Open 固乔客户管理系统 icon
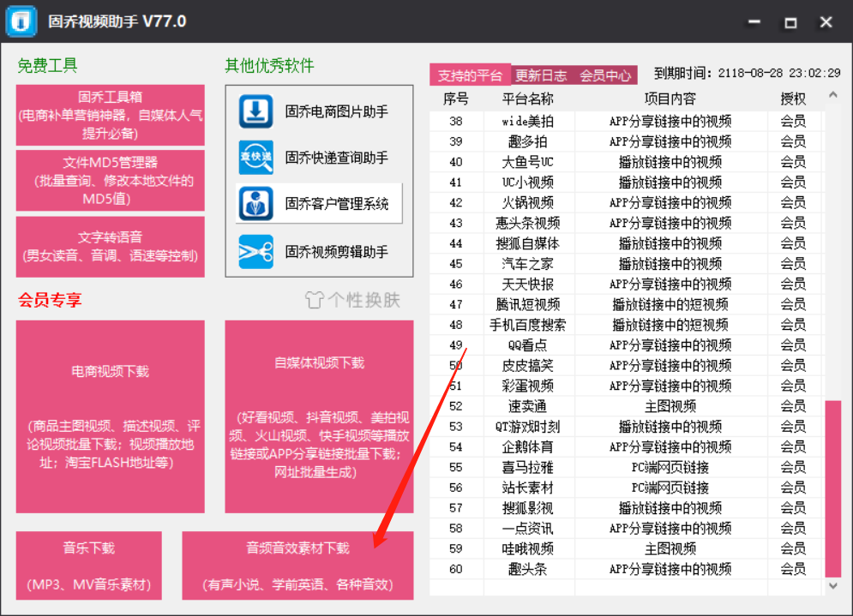This screenshot has width=853, height=616. click(255, 203)
